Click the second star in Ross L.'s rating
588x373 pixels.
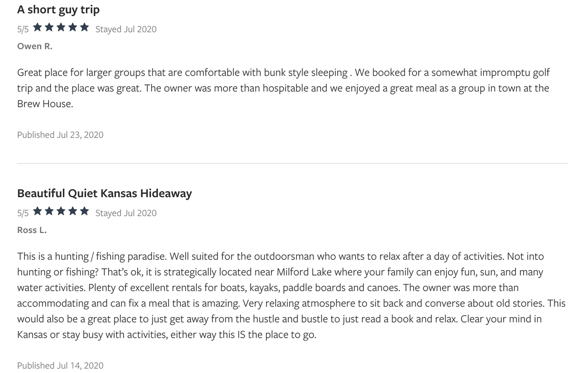coord(49,212)
